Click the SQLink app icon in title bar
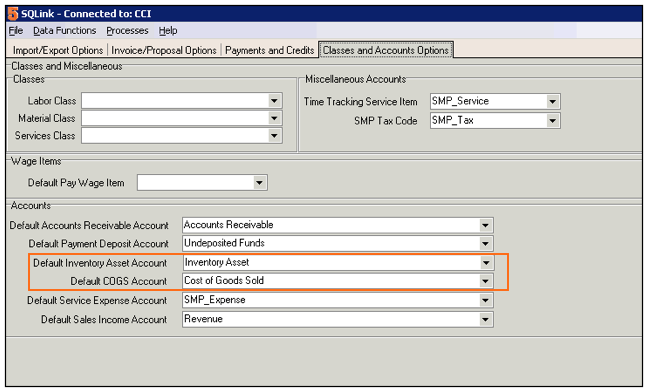651x392 pixels. (x=13, y=14)
